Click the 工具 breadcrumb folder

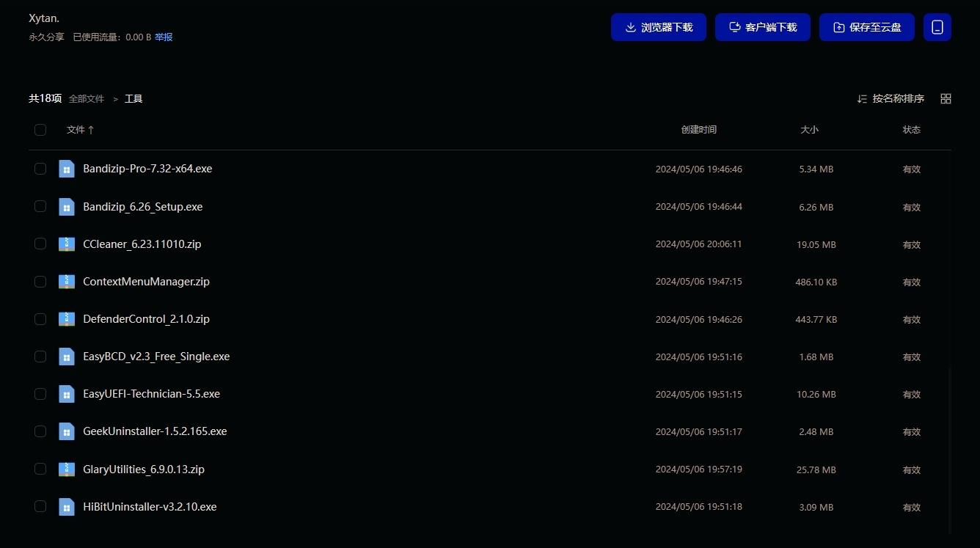[134, 99]
